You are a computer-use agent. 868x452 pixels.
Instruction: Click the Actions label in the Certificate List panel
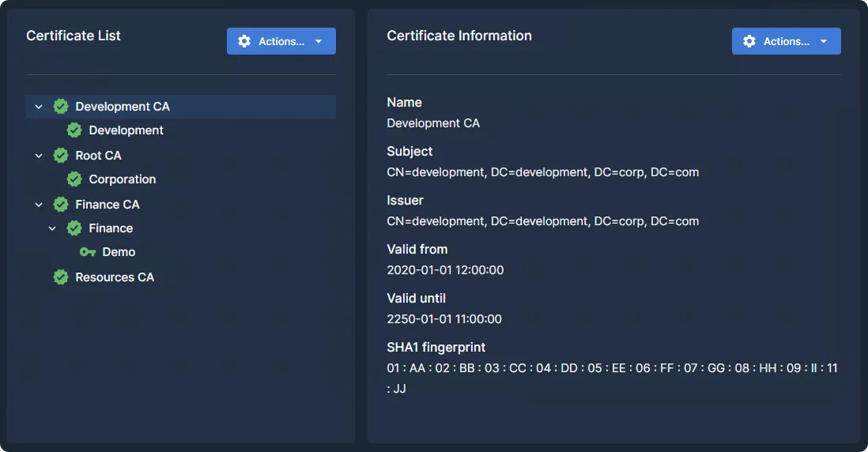tap(281, 42)
